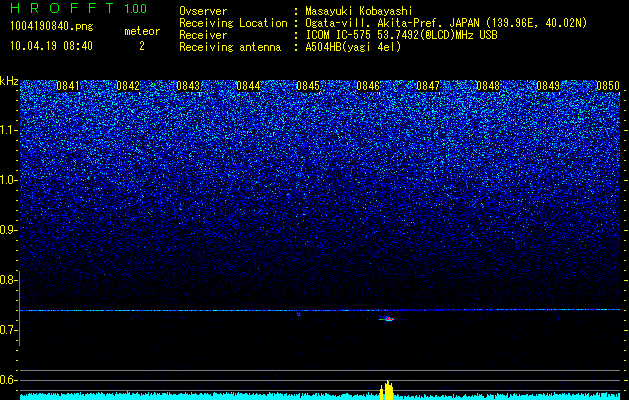This screenshot has height=400, width=629.
Task: Click the 0843 time marker
Action: point(188,86)
